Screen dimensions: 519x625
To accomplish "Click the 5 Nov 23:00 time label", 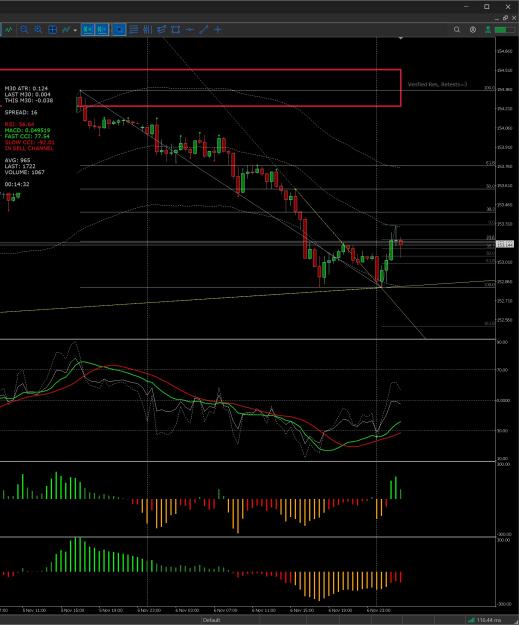I will click(x=149, y=610).
